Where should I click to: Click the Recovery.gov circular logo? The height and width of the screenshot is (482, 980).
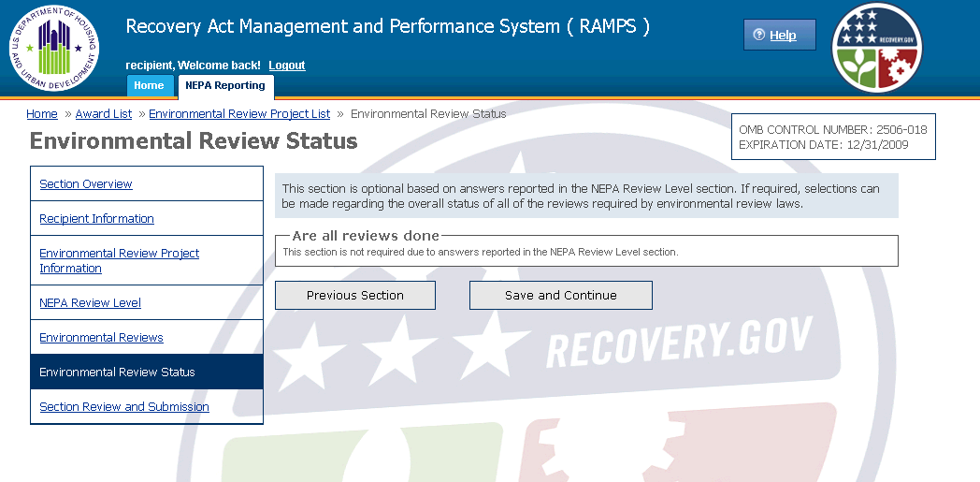(x=877, y=48)
